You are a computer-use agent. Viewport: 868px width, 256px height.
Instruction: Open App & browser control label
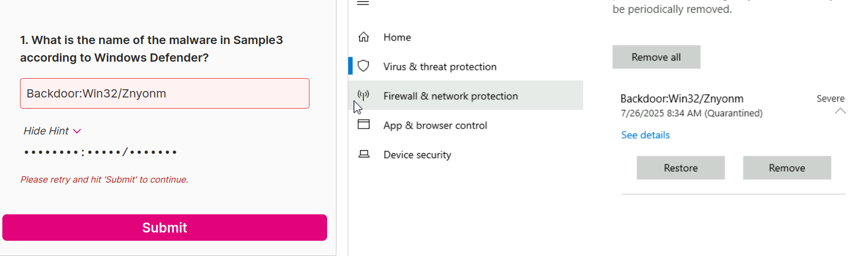tap(435, 126)
